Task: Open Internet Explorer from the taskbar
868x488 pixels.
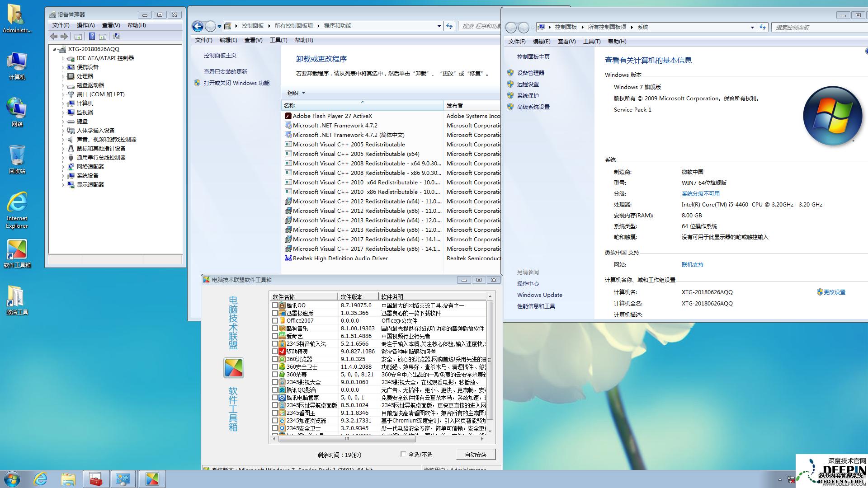Action: click(x=40, y=479)
